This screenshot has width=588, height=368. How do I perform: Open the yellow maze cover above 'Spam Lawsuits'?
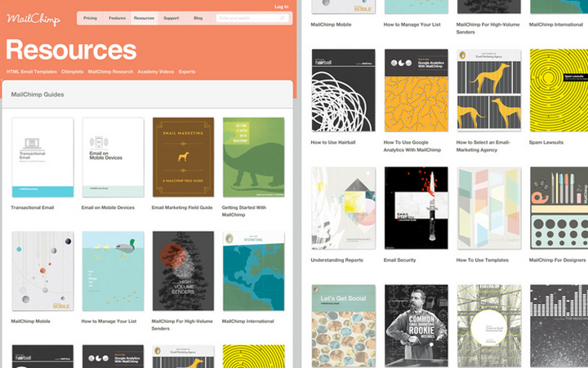559,91
